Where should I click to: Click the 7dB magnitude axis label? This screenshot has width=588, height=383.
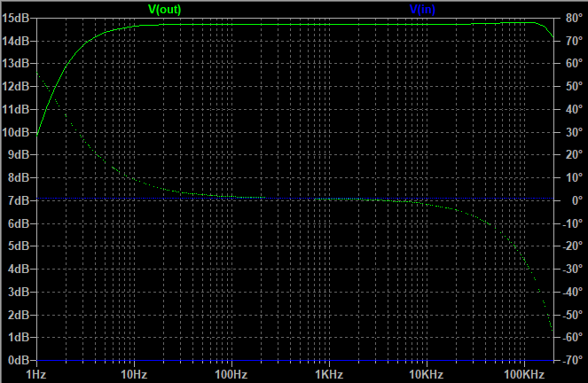(19, 200)
